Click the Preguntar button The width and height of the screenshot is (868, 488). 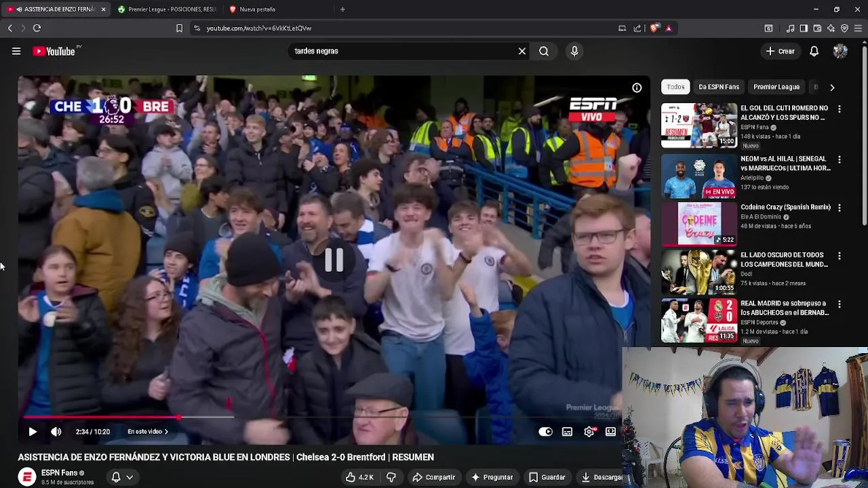point(492,477)
